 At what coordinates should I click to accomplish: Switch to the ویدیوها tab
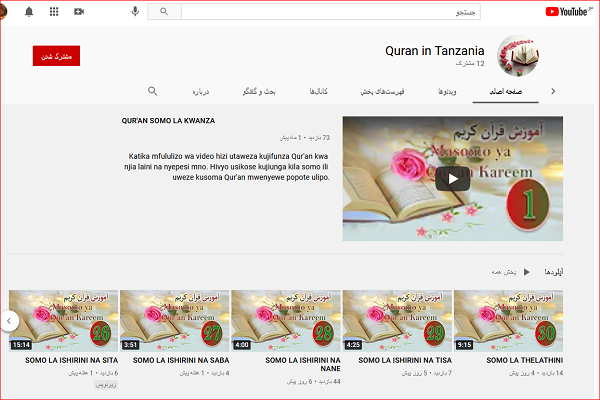448,91
